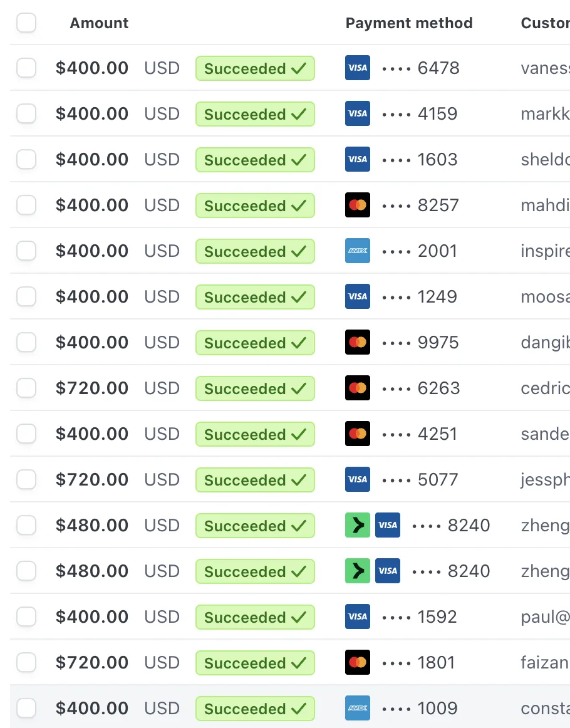This screenshot has height=728, width=570.
Task: Click the Mastercard icon for card 1801
Action: pyautogui.click(x=358, y=662)
